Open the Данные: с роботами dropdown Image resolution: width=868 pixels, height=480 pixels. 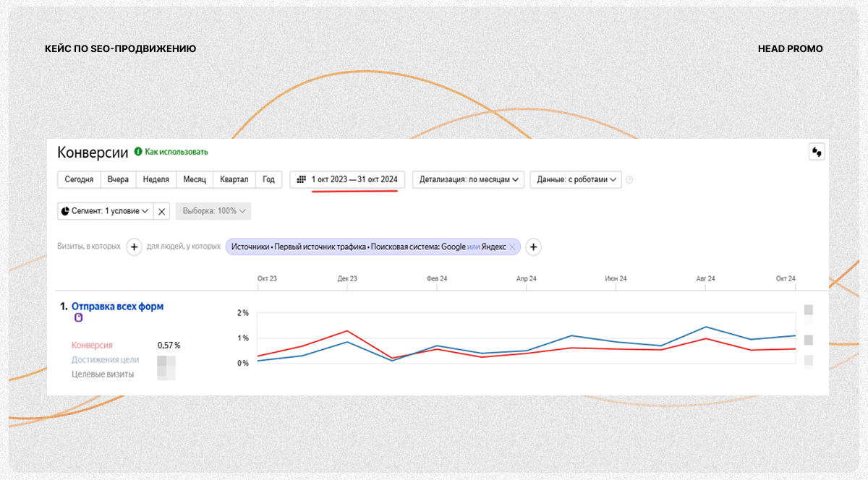pyautogui.click(x=576, y=179)
